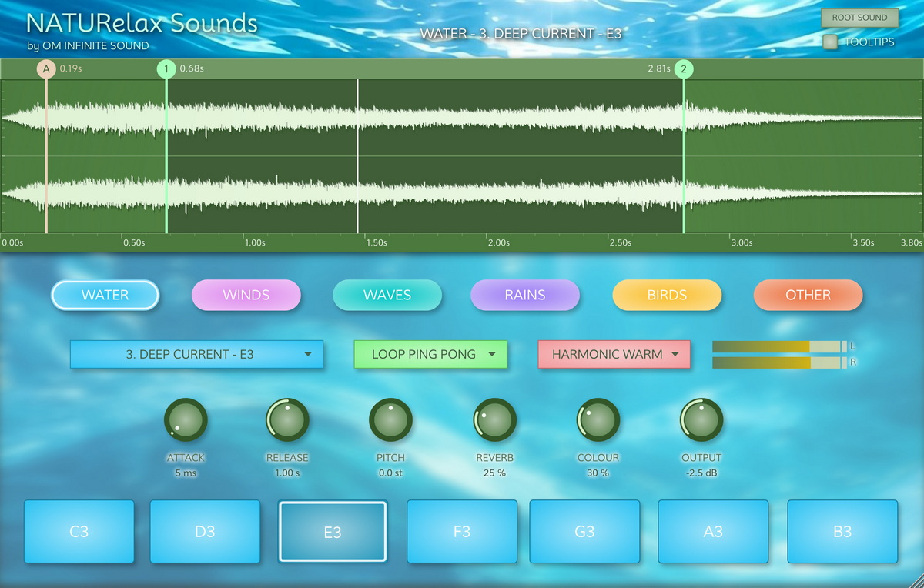Screen dimensions: 924x588
Task: Play the D3 pad
Action: pyautogui.click(x=205, y=532)
